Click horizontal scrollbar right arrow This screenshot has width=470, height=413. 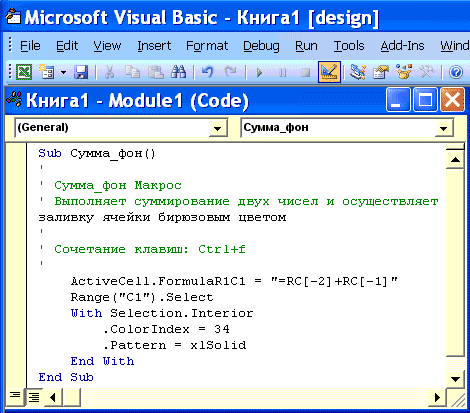(437, 397)
